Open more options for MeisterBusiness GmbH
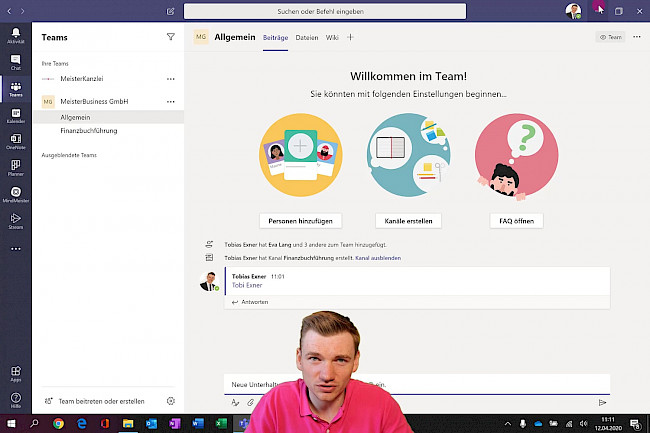 click(x=170, y=101)
